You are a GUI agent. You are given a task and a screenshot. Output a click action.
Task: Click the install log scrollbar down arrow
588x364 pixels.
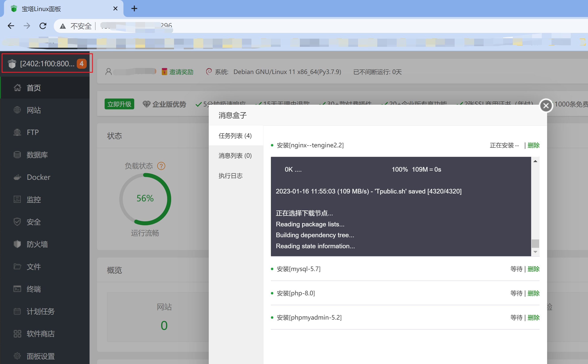tap(535, 252)
